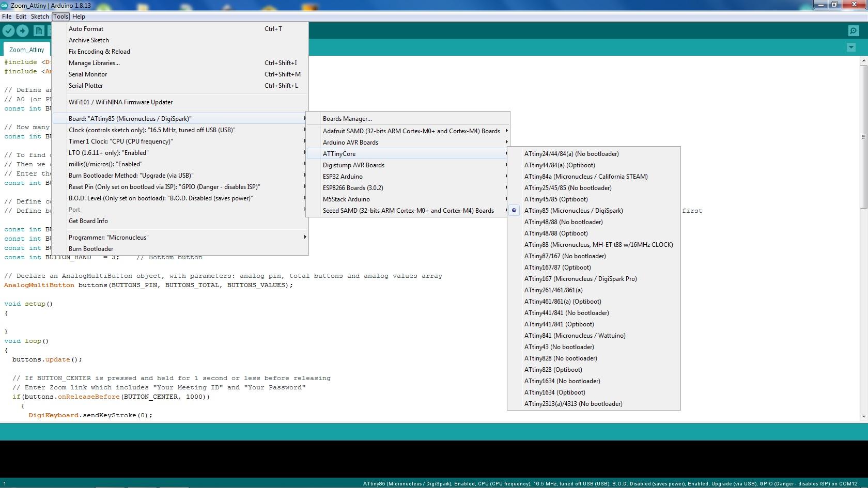Open the Serial Monitor magnifier icon
This screenshot has width=868, height=488.
tap(854, 31)
